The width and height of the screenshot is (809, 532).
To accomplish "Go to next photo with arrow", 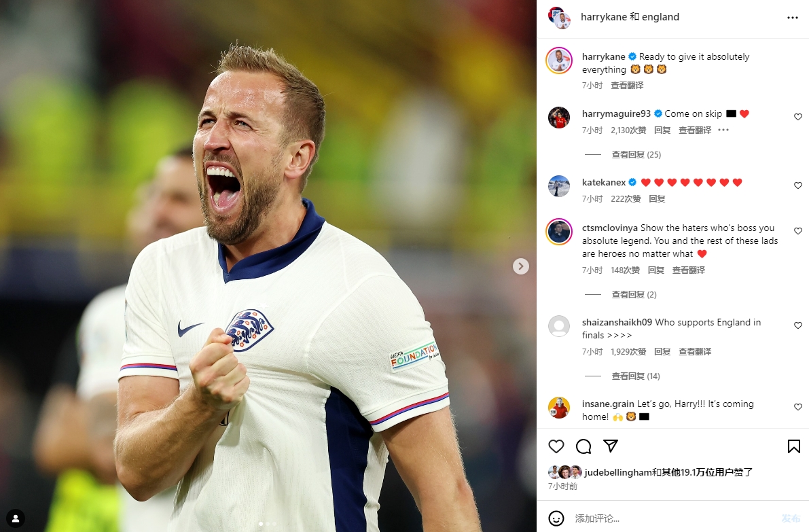I will 520,266.
